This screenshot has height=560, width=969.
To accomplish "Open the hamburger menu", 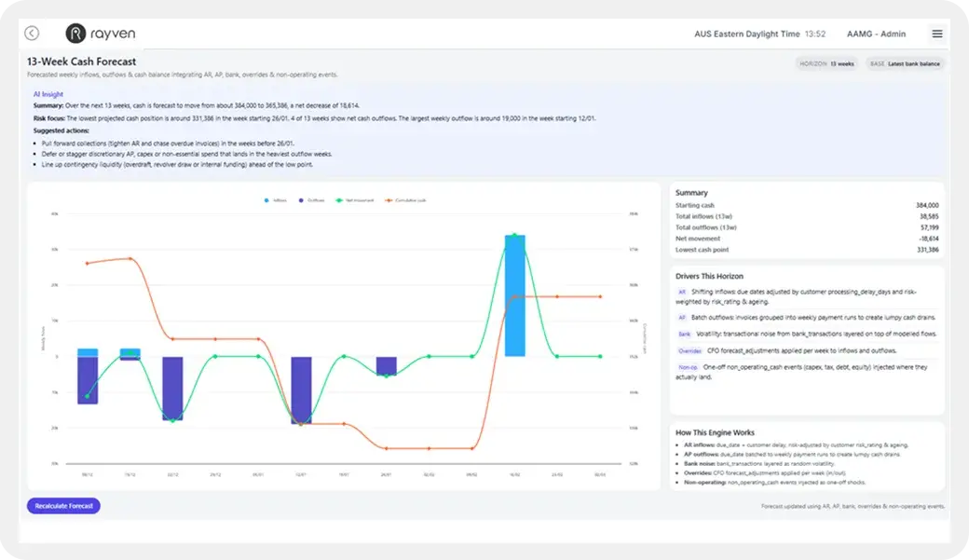I will tap(937, 34).
